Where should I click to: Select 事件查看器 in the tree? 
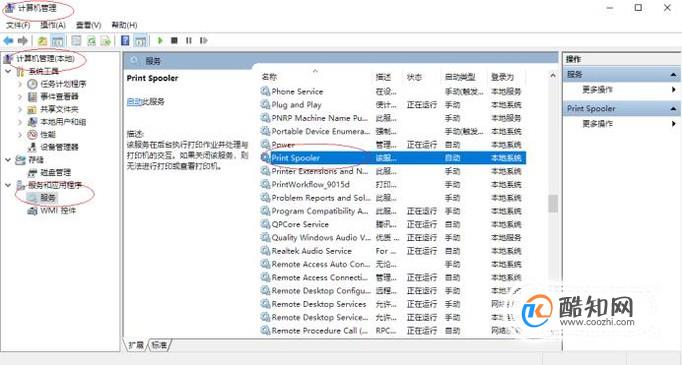click(59, 96)
